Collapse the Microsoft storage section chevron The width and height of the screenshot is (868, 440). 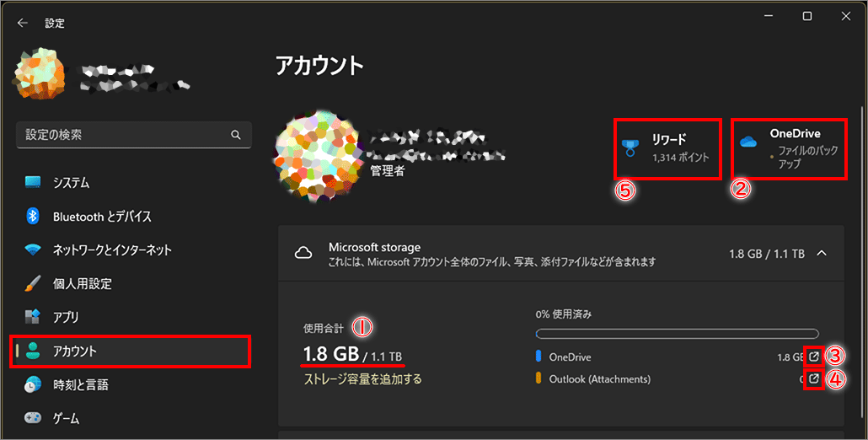[x=822, y=254]
